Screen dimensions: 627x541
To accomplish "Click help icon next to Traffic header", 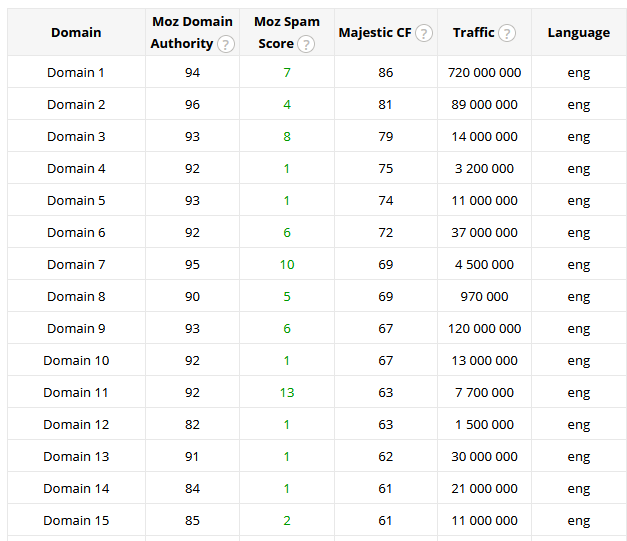I will [507, 33].
